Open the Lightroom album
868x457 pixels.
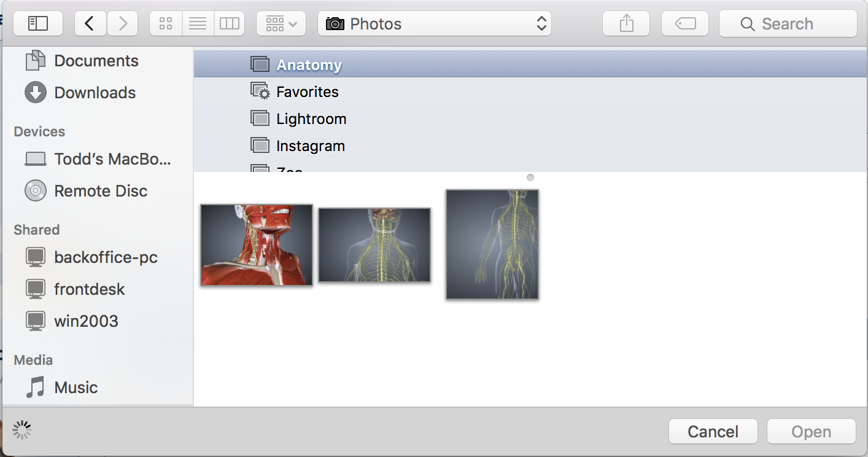tap(311, 119)
